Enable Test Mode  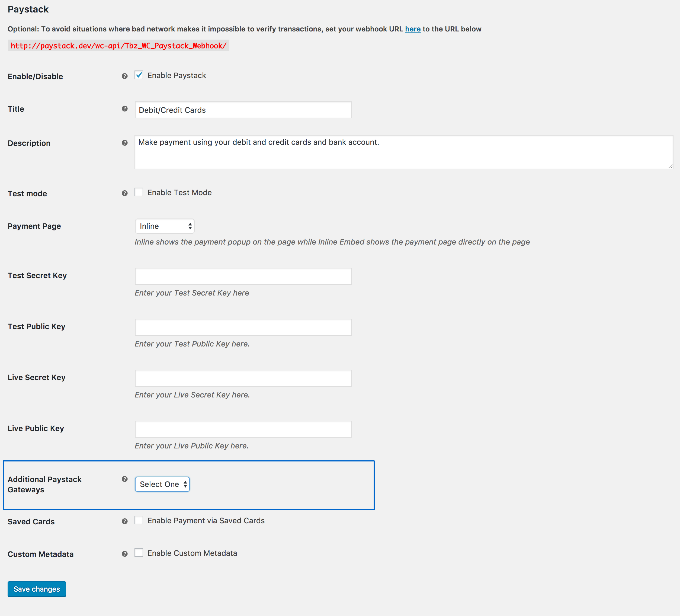point(139,192)
